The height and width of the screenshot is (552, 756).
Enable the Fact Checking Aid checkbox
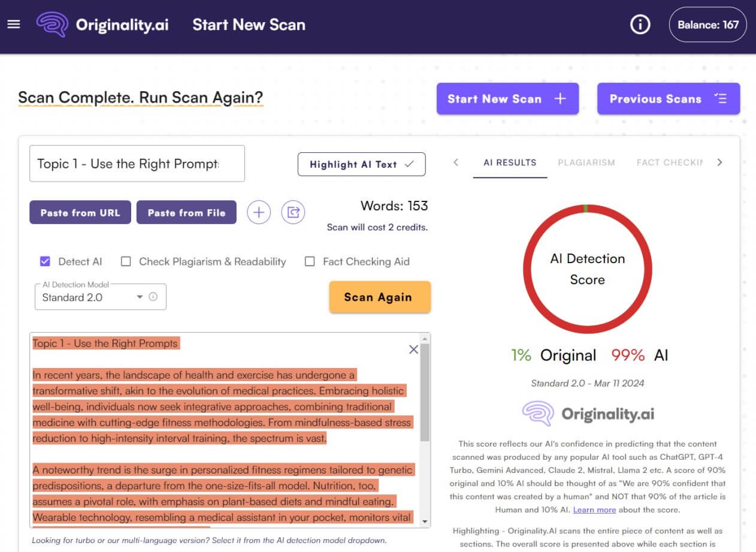(x=310, y=261)
